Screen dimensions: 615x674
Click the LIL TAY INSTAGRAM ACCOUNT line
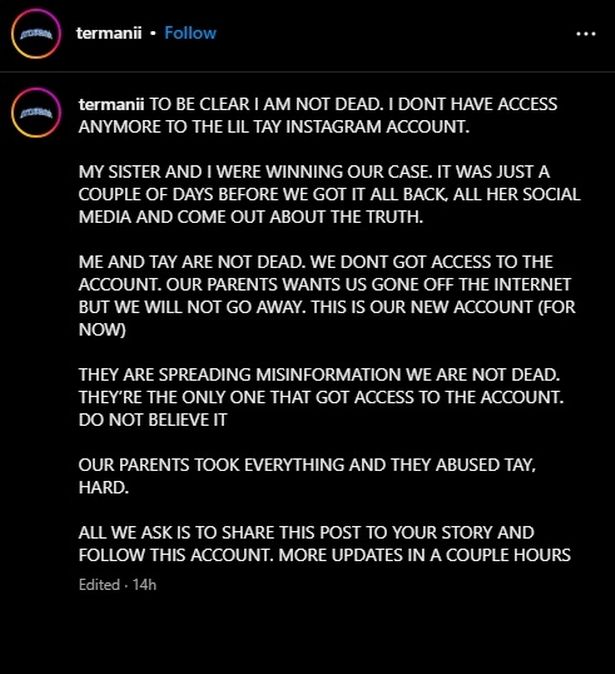[x=270, y=126]
